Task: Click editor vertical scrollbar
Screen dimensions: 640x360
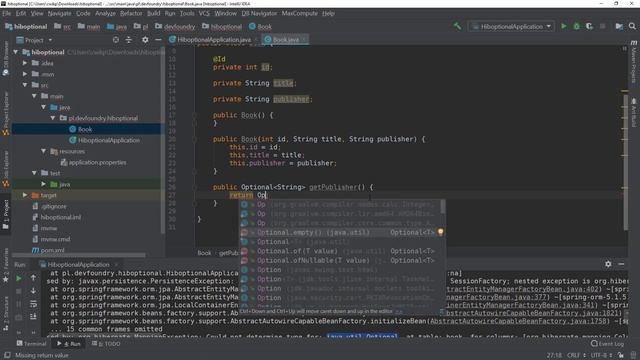Action: [625, 162]
